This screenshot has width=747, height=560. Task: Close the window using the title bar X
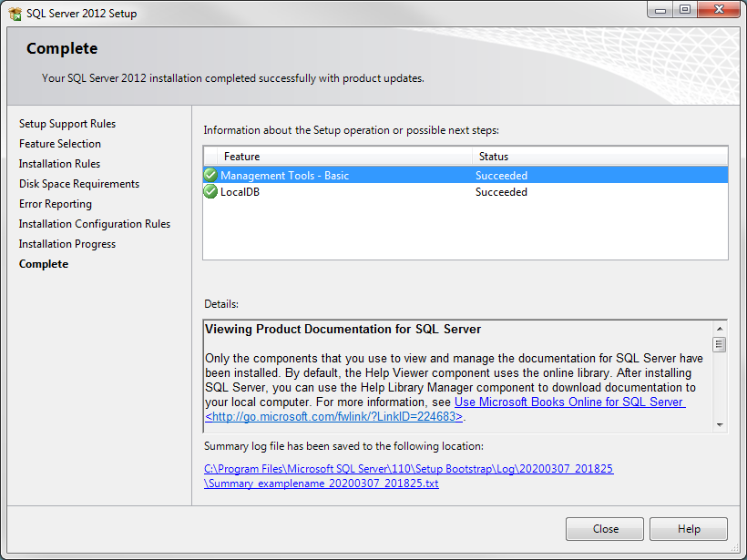(x=719, y=10)
